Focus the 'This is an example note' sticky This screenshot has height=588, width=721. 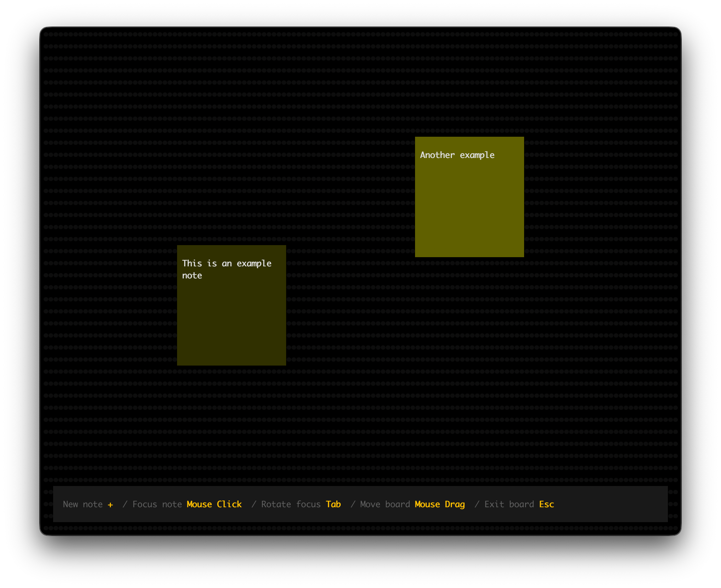coord(231,305)
